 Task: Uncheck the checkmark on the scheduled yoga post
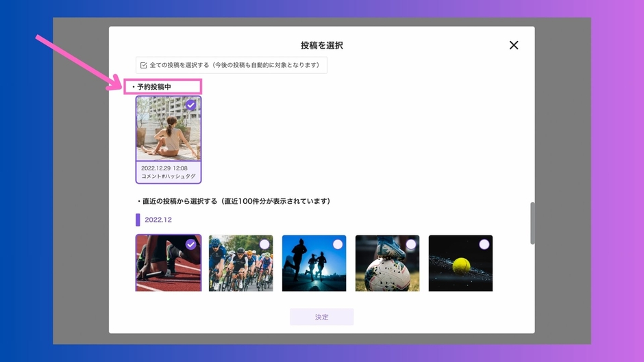tap(190, 105)
